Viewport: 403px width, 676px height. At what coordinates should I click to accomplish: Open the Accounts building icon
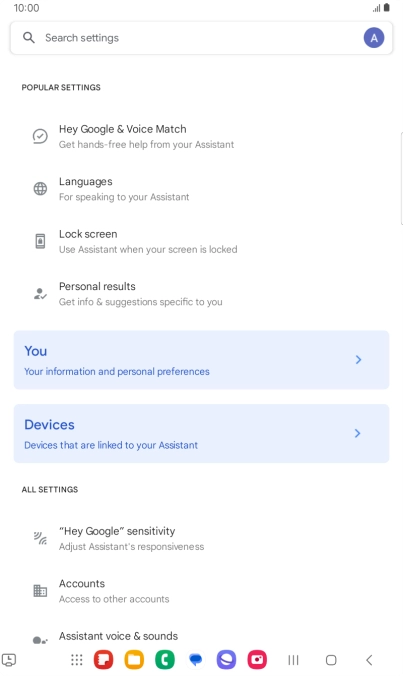tap(40, 591)
